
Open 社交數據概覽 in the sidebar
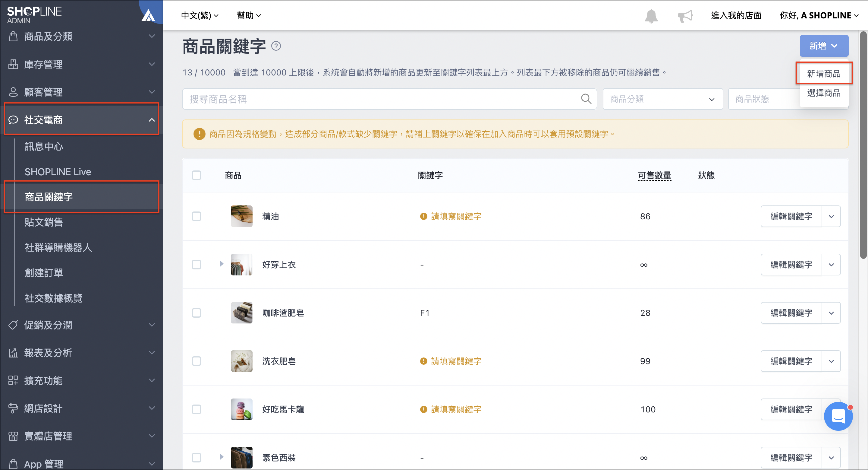54,298
